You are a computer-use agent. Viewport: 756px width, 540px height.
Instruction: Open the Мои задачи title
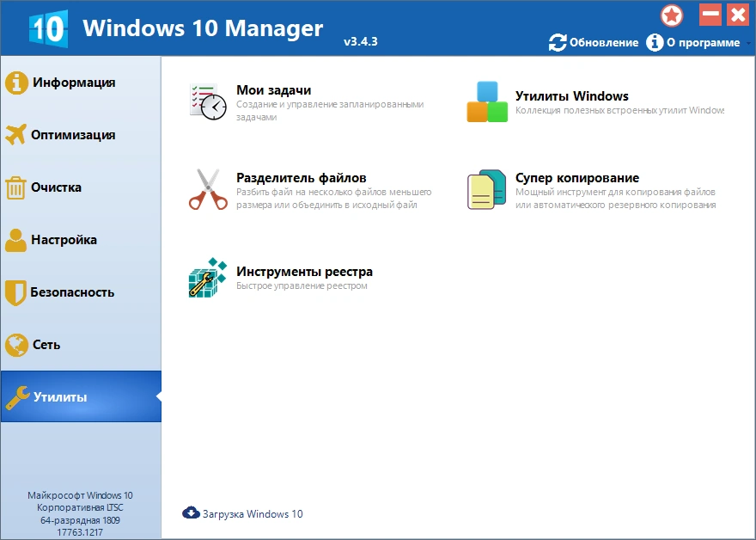click(273, 90)
